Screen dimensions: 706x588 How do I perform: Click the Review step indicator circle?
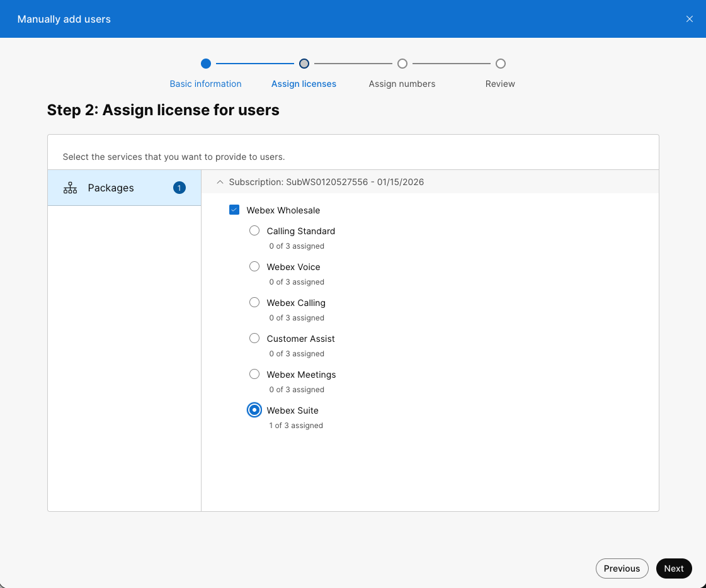pos(500,64)
